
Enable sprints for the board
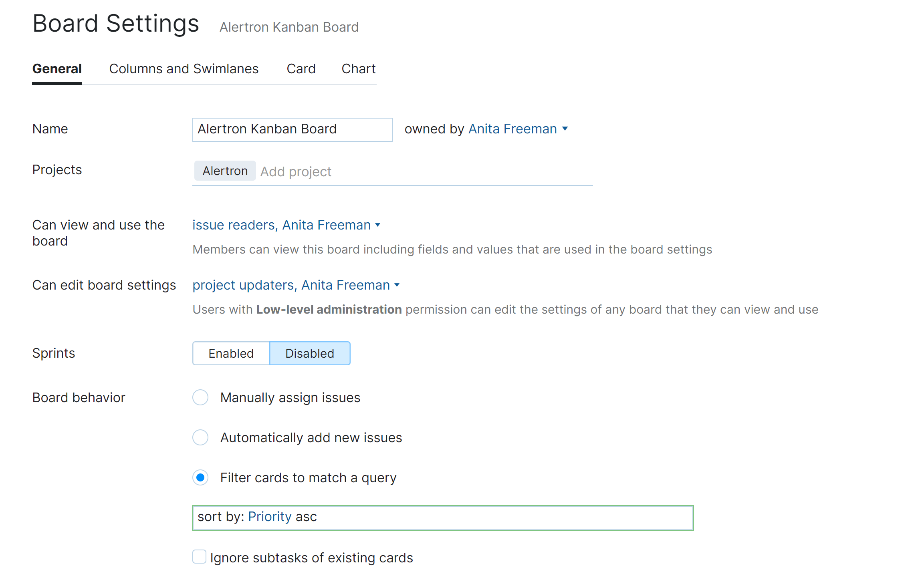point(231,353)
